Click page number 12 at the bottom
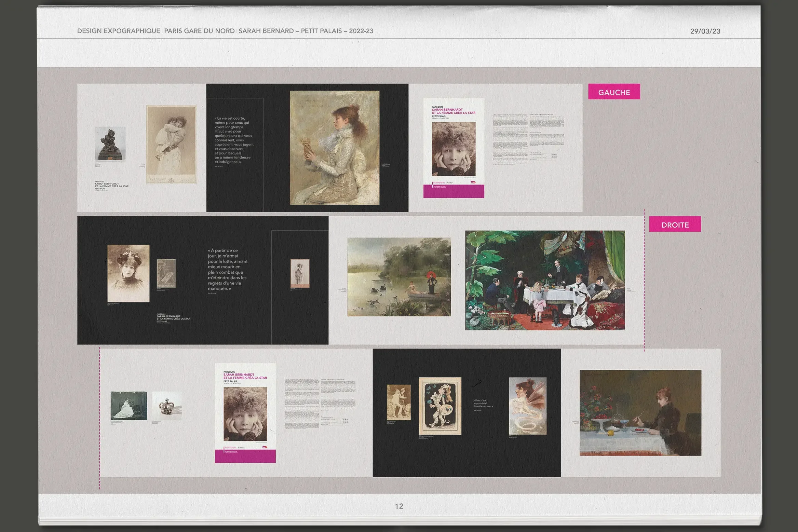The width and height of the screenshot is (798, 532). (x=399, y=506)
